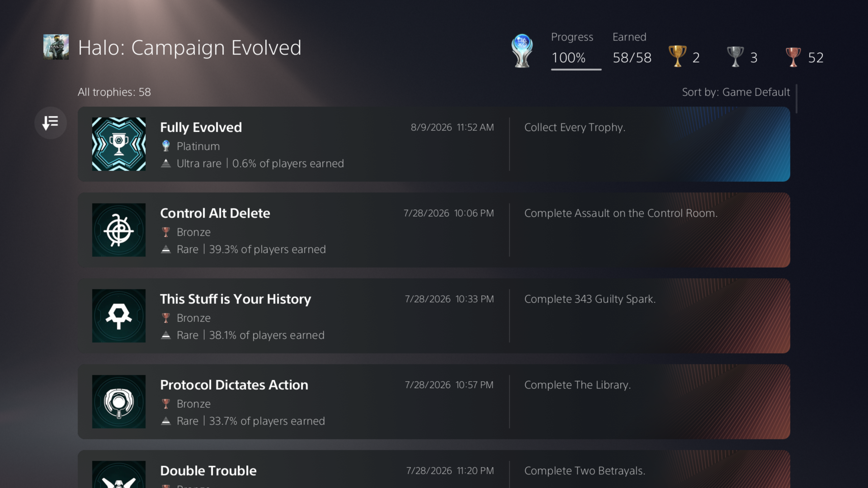Open This Stuff is Your History trophy icon

pyautogui.click(x=119, y=316)
